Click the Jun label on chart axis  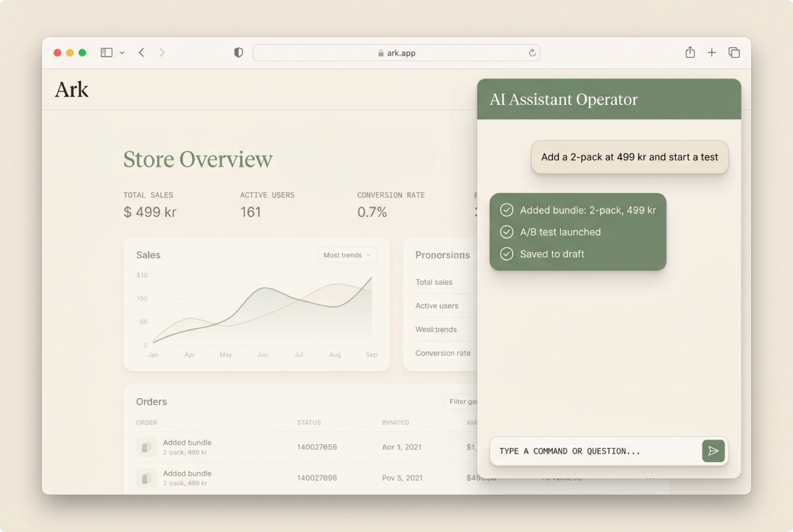(x=262, y=355)
